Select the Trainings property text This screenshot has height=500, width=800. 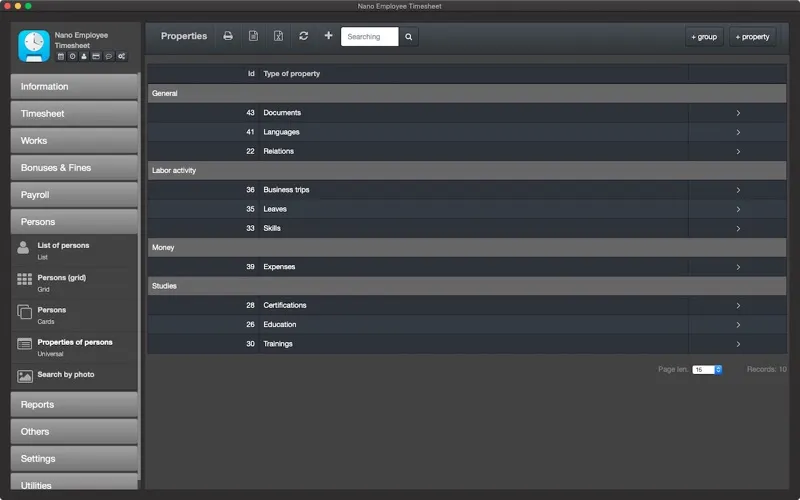278,344
